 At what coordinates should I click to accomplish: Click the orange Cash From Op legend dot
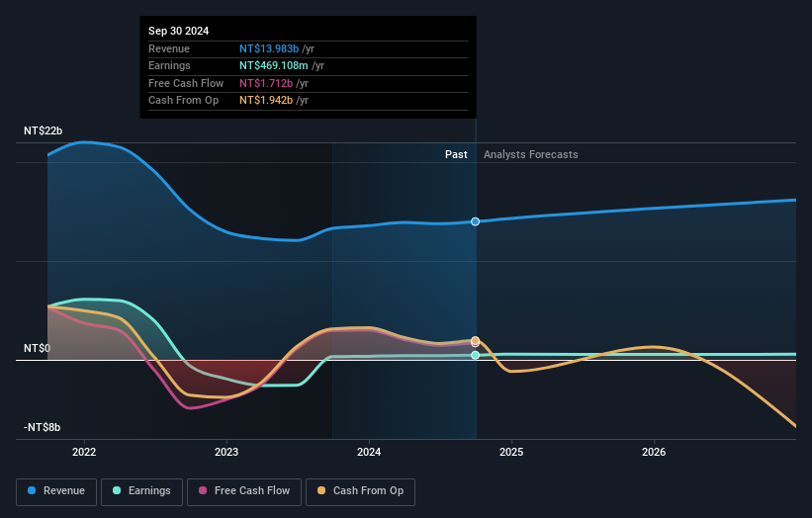tap(321, 490)
